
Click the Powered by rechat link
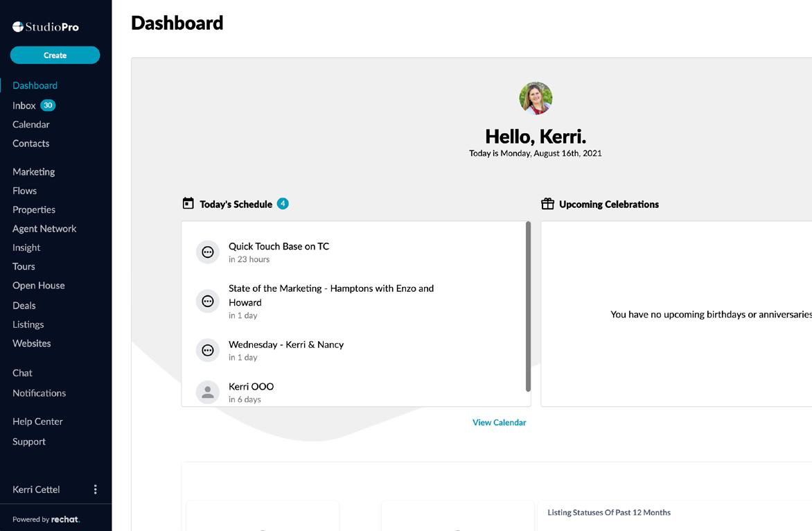tap(46, 519)
